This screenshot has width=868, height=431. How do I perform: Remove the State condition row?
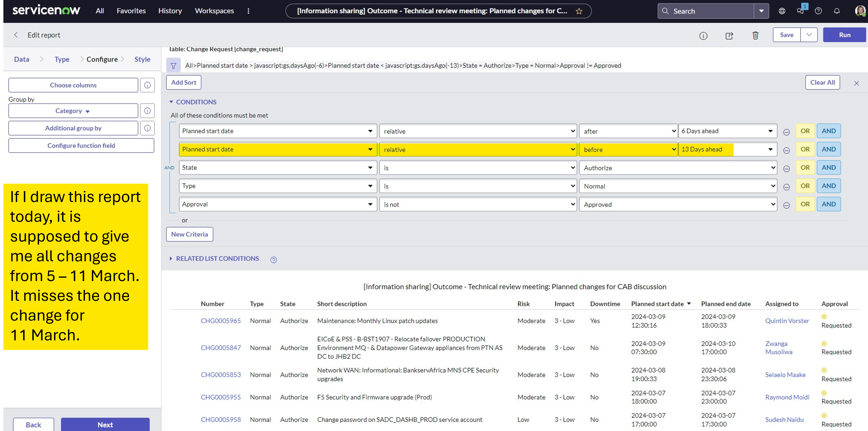(786, 169)
